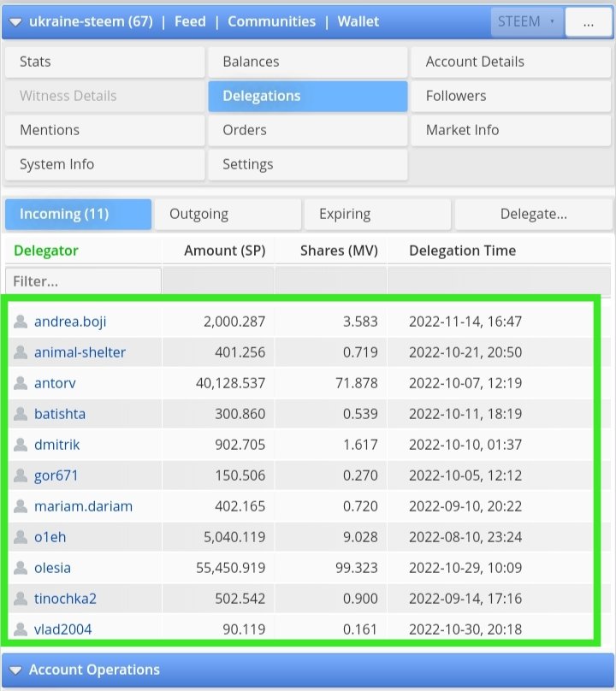Switch to Outgoing delegations

(228, 214)
